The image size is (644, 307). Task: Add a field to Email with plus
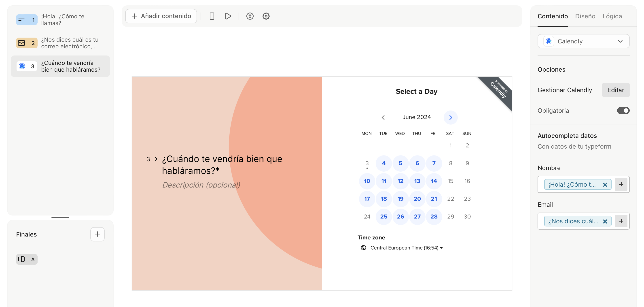pyautogui.click(x=621, y=221)
